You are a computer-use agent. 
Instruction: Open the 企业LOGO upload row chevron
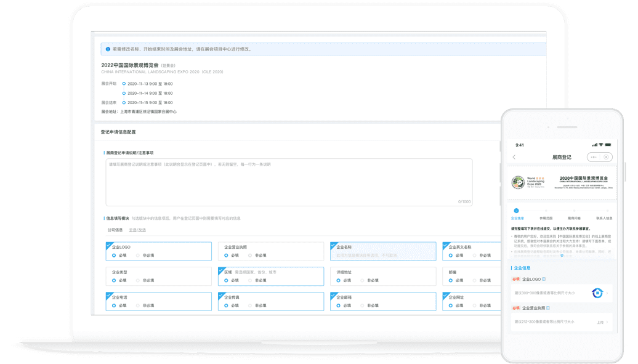point(608,293)
